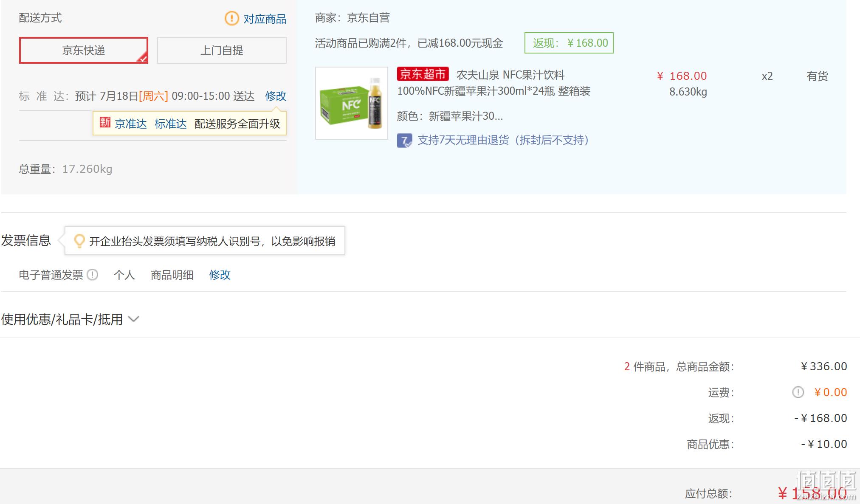This screenshot has width=860, height=504.
Task: Click the 应付总额 label
Action: point(709,493)
